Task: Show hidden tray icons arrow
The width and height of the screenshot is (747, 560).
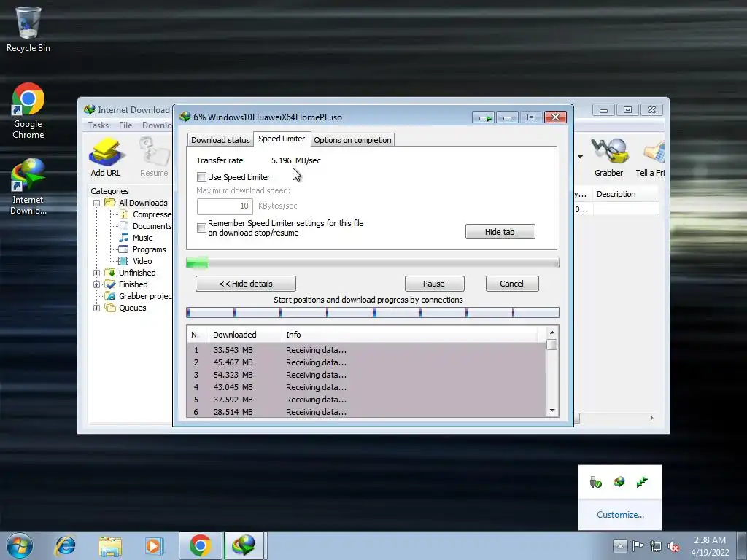Action: tap(620, 545)
